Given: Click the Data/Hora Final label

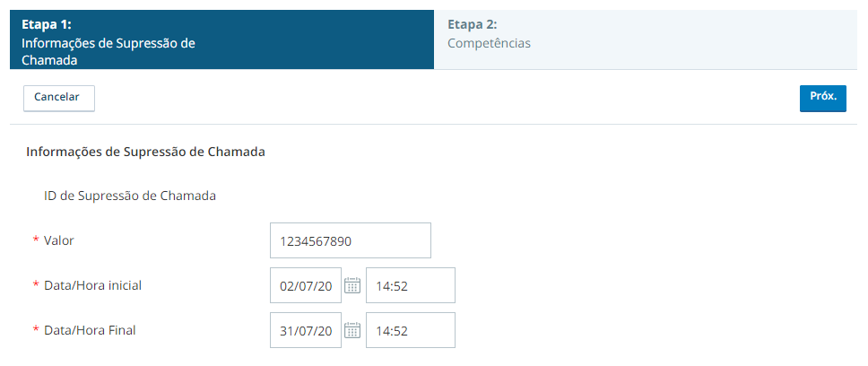Looking at the screenshot, I should (90, 330).
